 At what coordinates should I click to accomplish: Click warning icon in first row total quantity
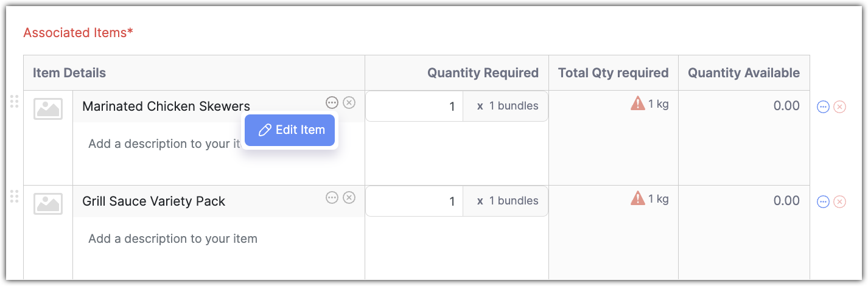[x=637, y=104]
